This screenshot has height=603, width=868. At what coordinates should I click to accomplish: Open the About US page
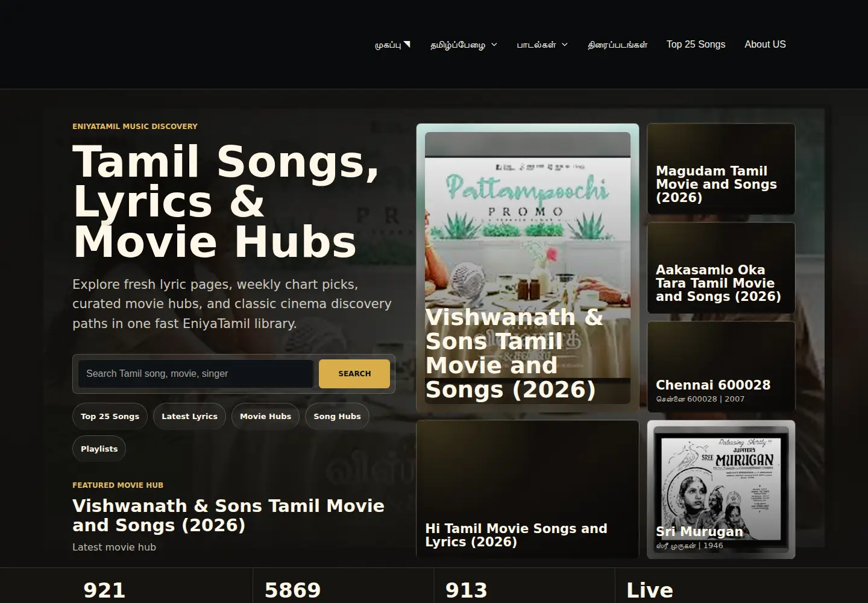[x=765, y=45]
